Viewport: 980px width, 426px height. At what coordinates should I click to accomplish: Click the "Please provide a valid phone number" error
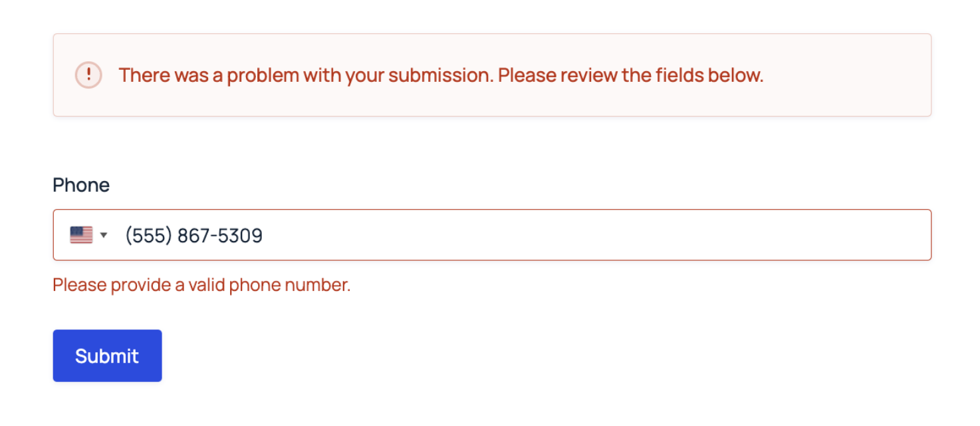click(201, 285)
